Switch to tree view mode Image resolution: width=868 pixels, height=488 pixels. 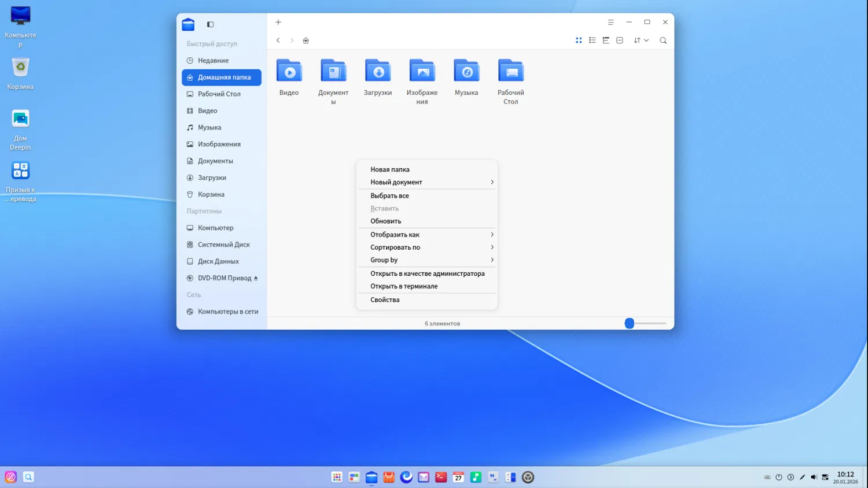[606, 40]
